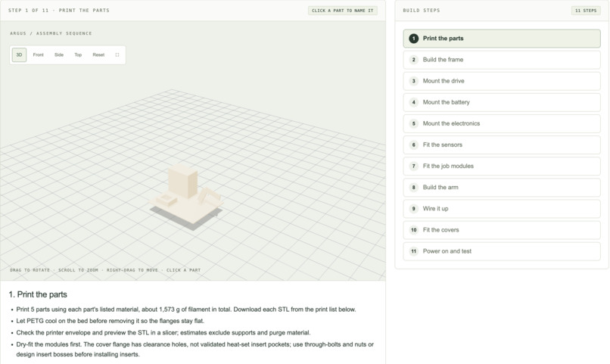The height and width of the screenshot is (364, 610).
Task: Open step 5 Mount the electronics
Action: coord(502,123)
